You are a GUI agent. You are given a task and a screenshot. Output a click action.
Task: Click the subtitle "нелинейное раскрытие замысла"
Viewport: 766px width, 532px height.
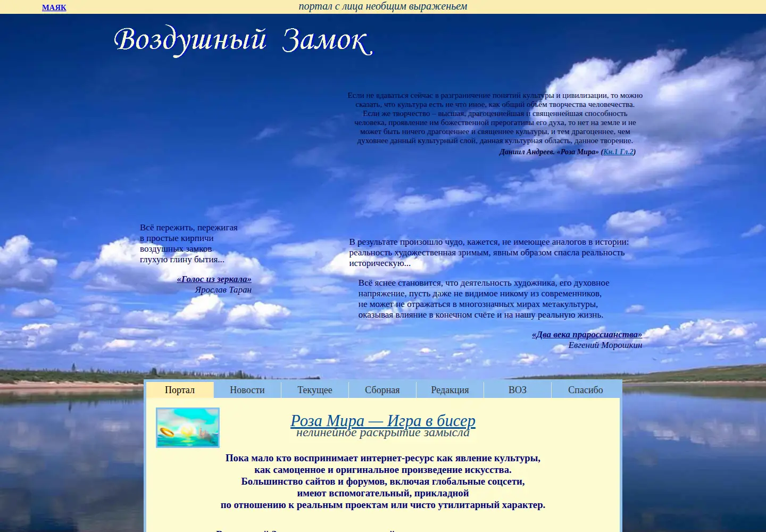[x=383, y=433]
